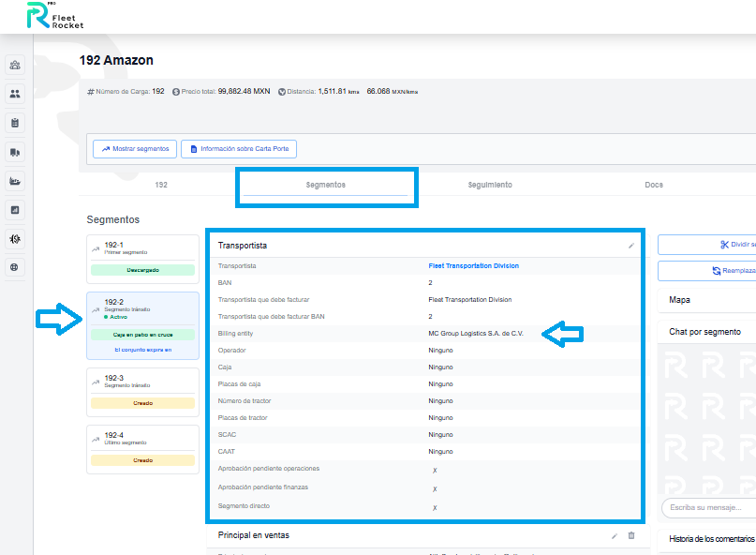The width and height of the screenshot is (756, 555).
Task: Open Información sobre Carta Porte
Action: 239,149
